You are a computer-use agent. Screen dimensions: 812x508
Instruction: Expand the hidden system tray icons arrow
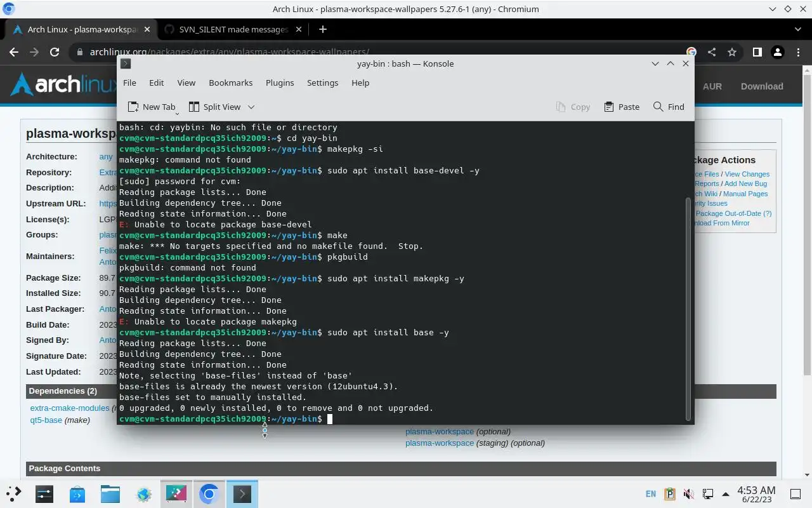pos(725,494)
